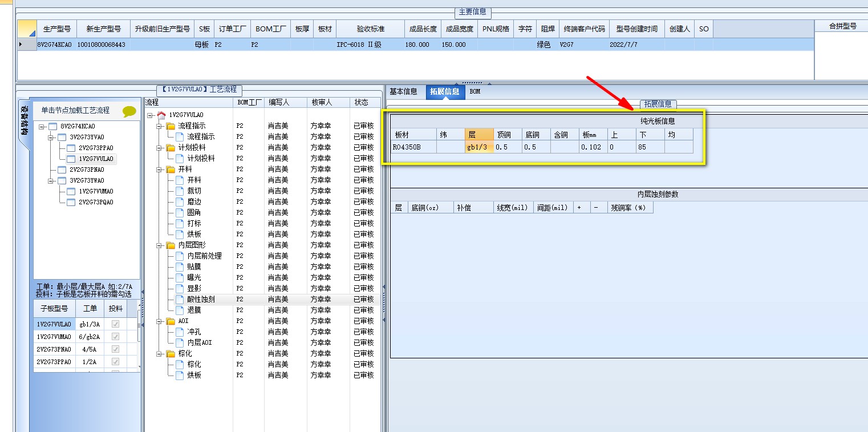Click the 6/gb2A work order cell
The height and width of the screenshot is (432, 868).
coord(90,337)
